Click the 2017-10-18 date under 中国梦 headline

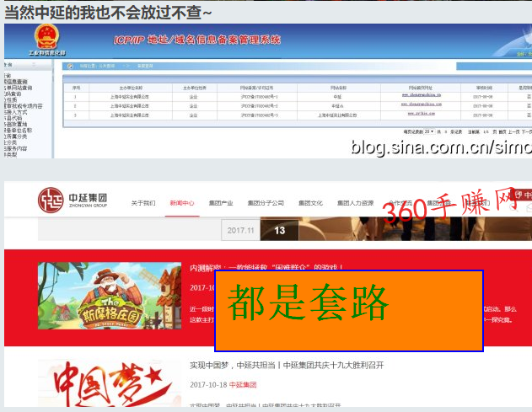pyautogui.click(x=208, y=385)
